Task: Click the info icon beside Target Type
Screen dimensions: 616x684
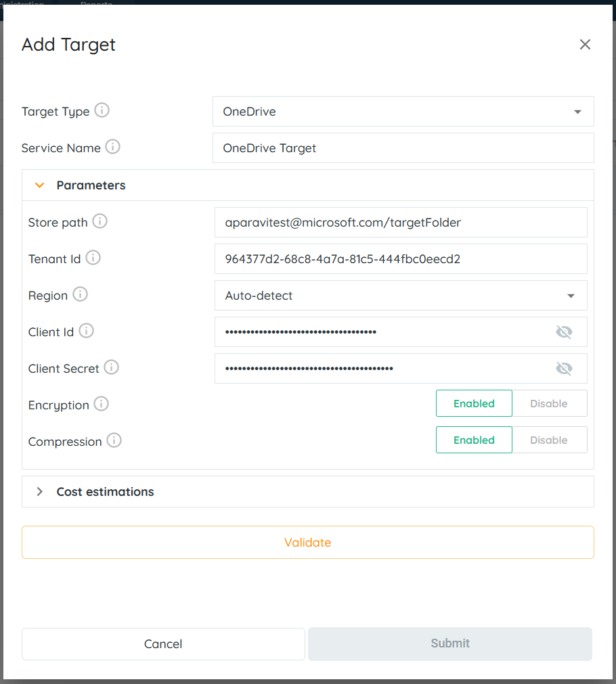Action: point(102,110)
